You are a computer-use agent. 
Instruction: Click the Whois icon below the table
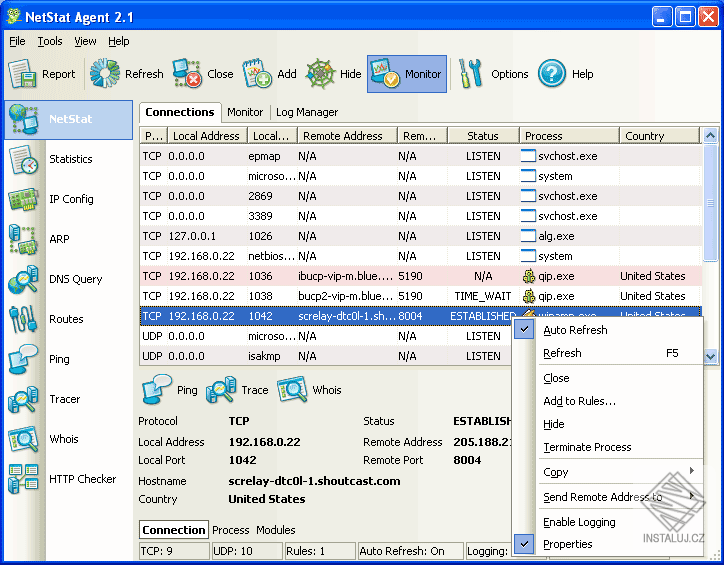(293, 390)
